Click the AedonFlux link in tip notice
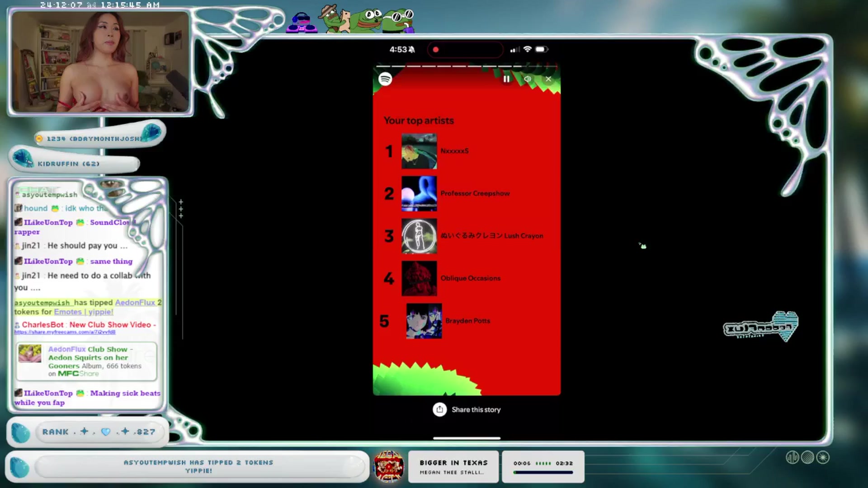 (135, 302)
